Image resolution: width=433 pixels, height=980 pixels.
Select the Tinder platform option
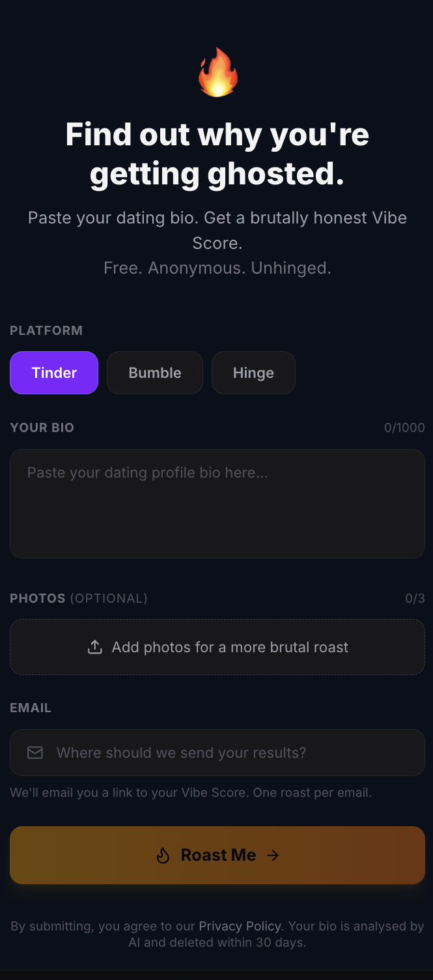(x=54, y=373)
